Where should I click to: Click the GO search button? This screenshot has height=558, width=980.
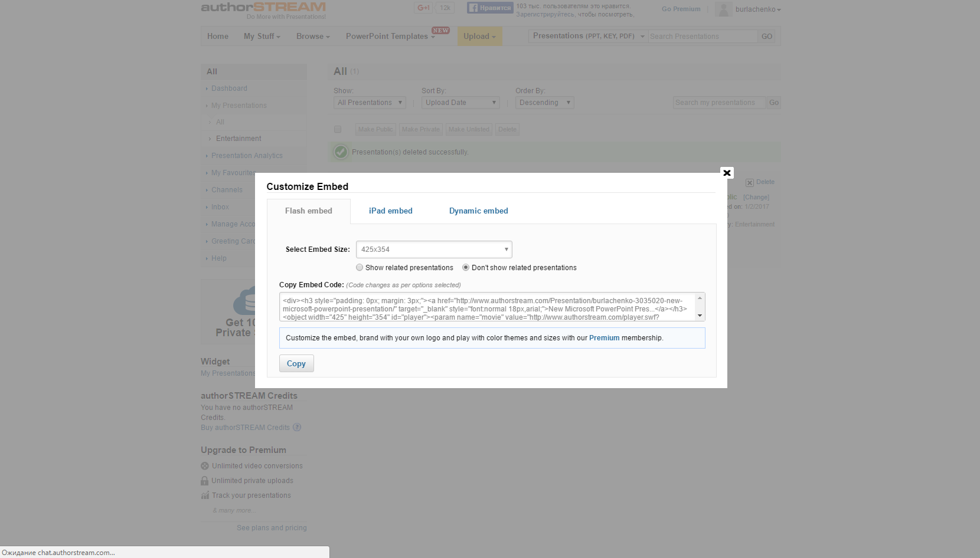click(767, 37)
